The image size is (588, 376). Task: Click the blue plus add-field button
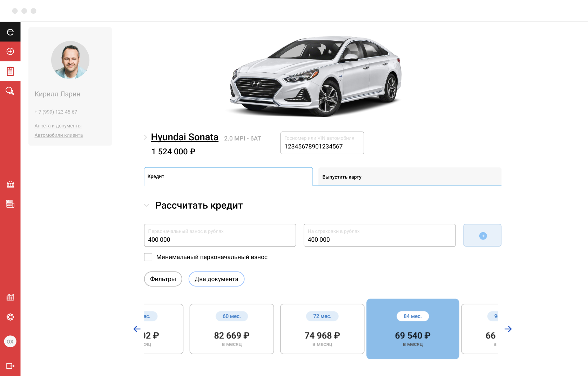(482, 235)
